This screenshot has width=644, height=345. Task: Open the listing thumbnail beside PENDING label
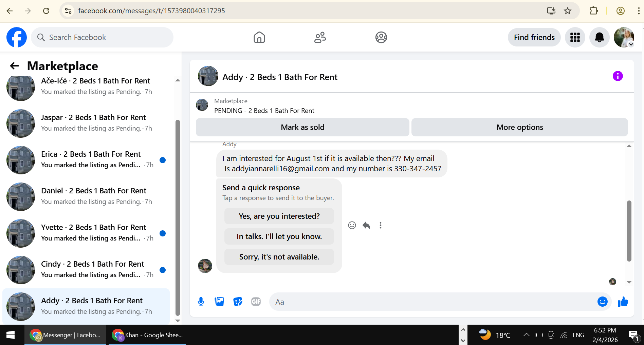pos(202,105)
